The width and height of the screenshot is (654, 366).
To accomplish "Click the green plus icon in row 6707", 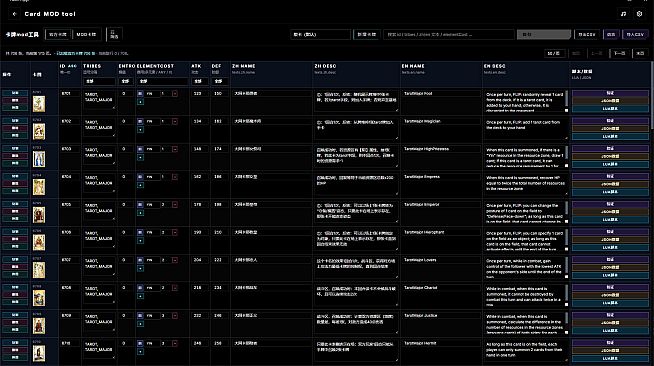I will (140, 268).
